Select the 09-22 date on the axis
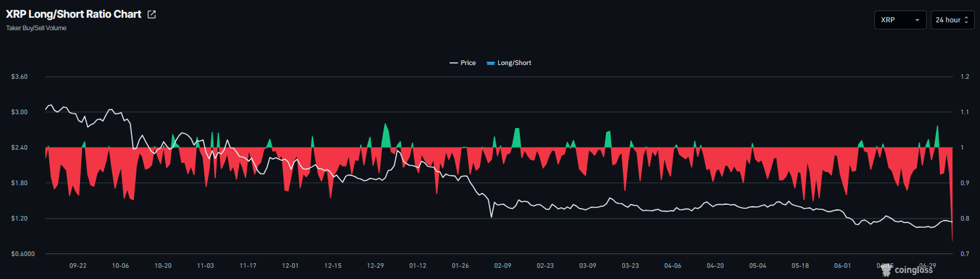 78,266
